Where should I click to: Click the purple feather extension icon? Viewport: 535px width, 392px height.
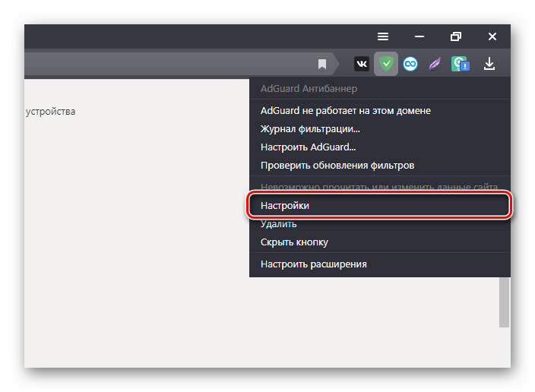[x=435, y=64]
